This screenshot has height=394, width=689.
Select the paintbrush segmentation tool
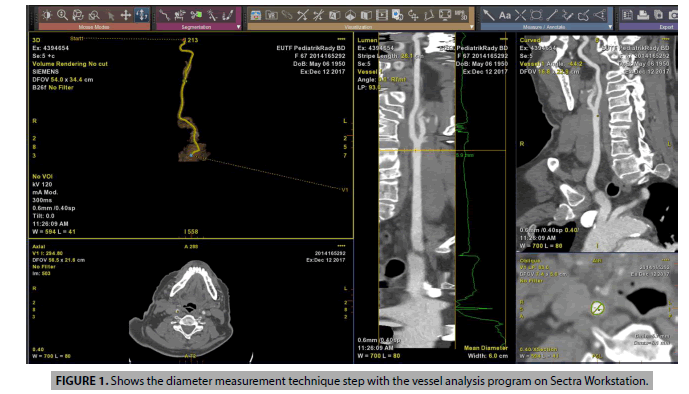click(x=228, y=15)
